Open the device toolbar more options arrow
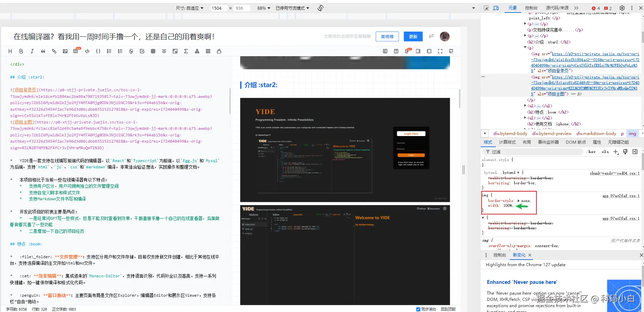 (474, 8)
